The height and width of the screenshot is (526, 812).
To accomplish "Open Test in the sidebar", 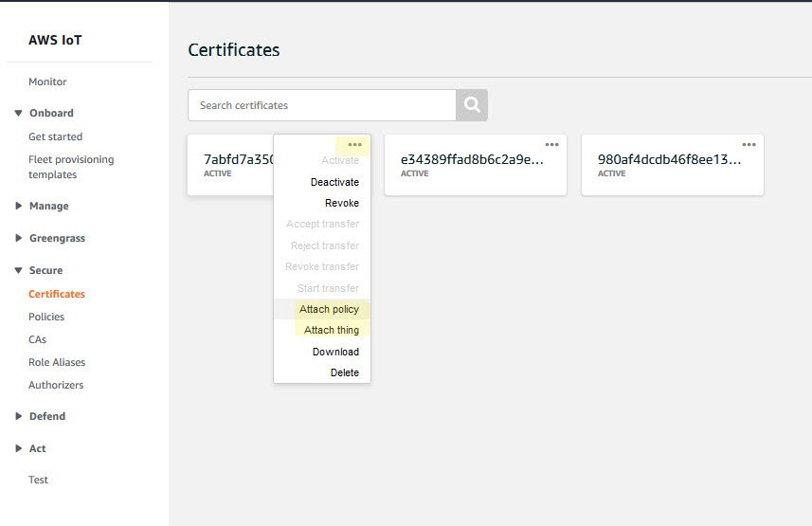I will (38, 480).
